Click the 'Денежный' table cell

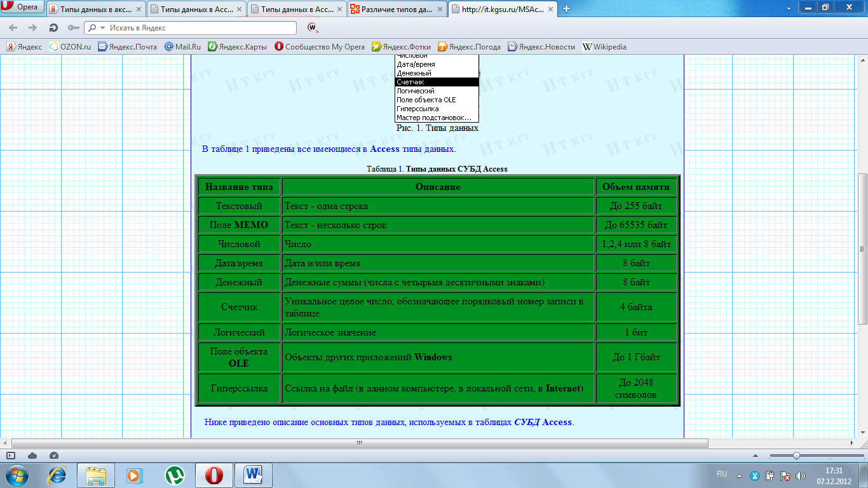point(239,282)
